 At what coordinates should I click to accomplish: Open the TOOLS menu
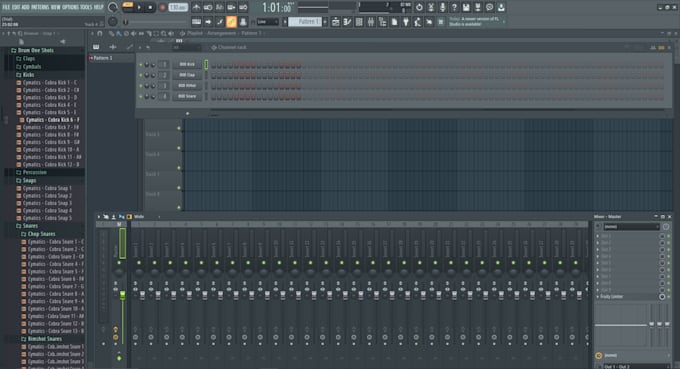86,7
